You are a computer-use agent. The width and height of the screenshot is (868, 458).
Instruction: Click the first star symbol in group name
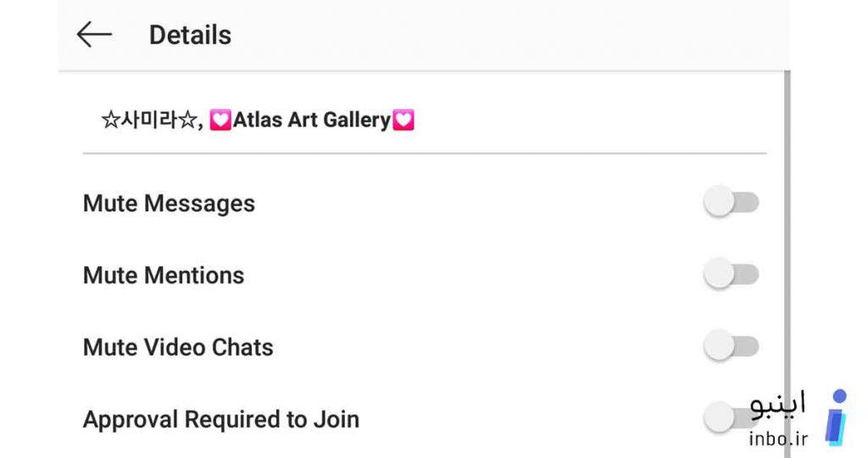click(x=110, y=120)
